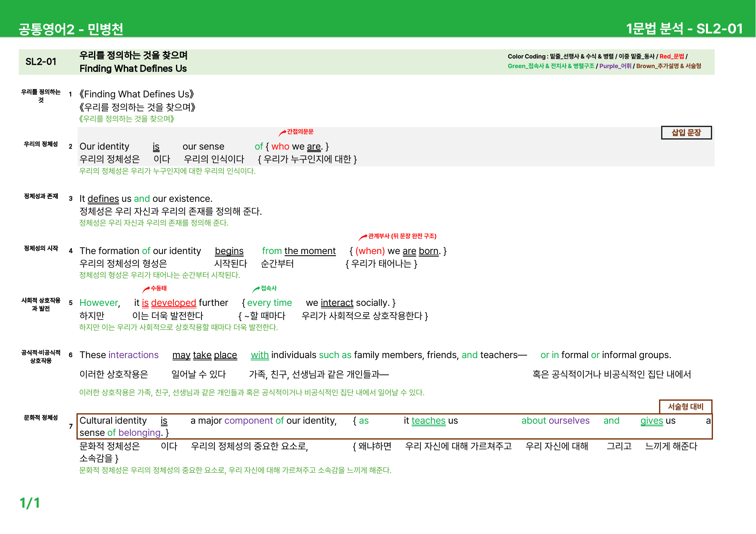This screenshot has height=534, width=756.
Task: Click the 'Red_문법' legend entry
Action: click(x=672, y=56)
